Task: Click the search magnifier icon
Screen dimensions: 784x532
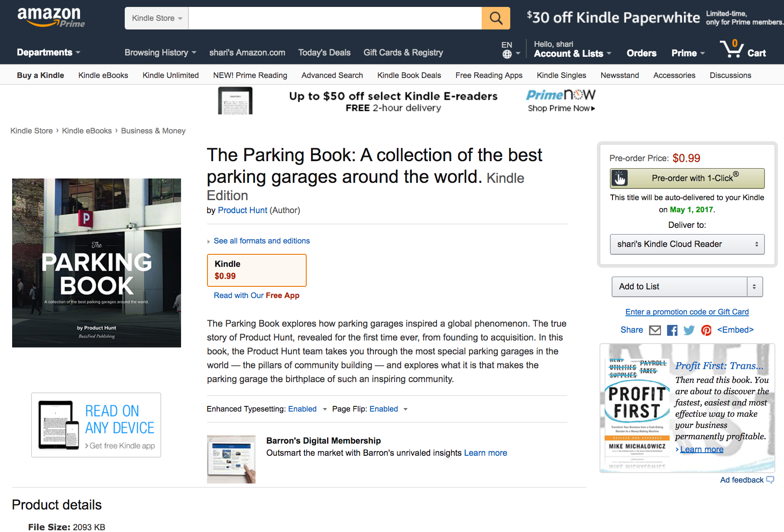Action: point(496,18)
